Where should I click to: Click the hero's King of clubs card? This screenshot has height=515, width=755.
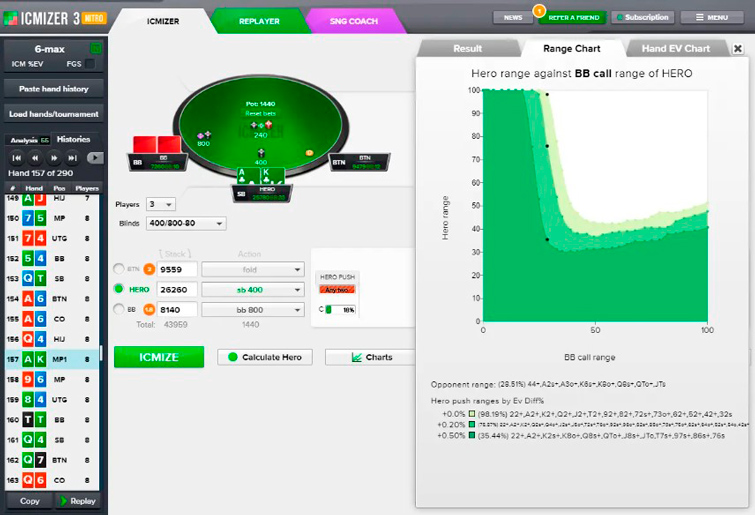[x=273, y=175]
